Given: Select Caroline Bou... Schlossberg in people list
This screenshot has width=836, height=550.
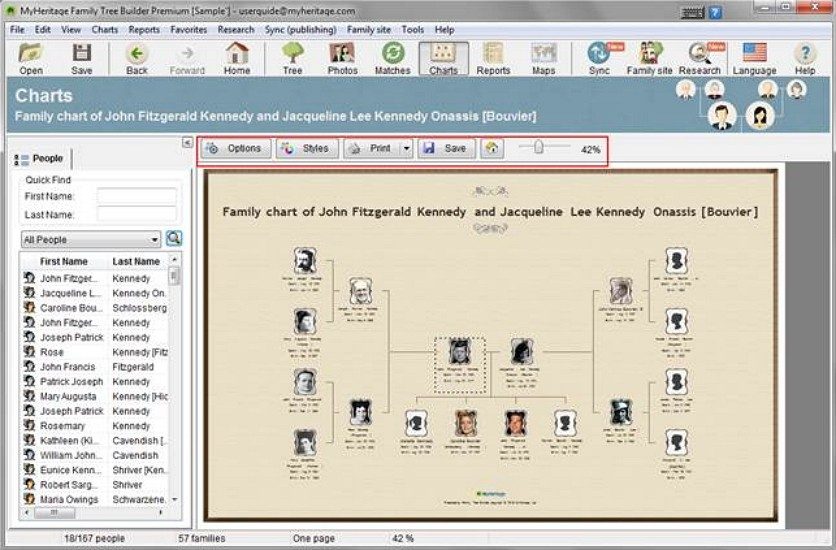Looking at the screenshot, I should point(95,308).
